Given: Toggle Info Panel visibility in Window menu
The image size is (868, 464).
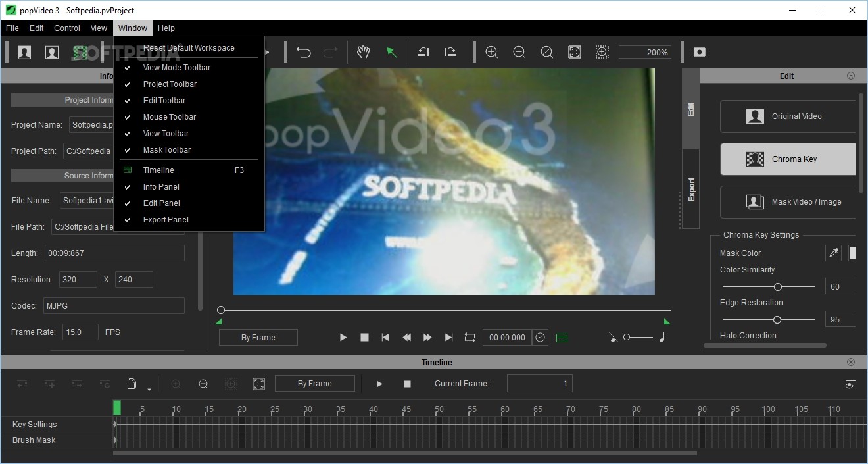Looking at the screenshot, I should tap(189, 187).
